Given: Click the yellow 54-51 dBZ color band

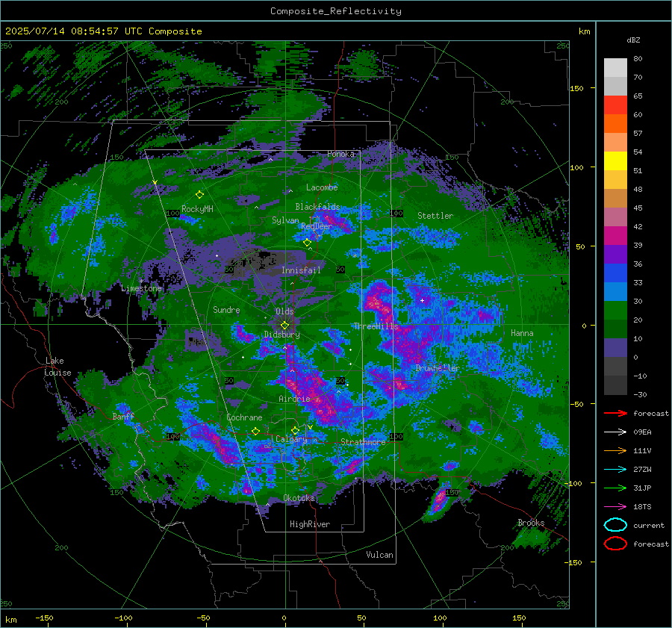Looking at the screenshot, I should point(615,161).
